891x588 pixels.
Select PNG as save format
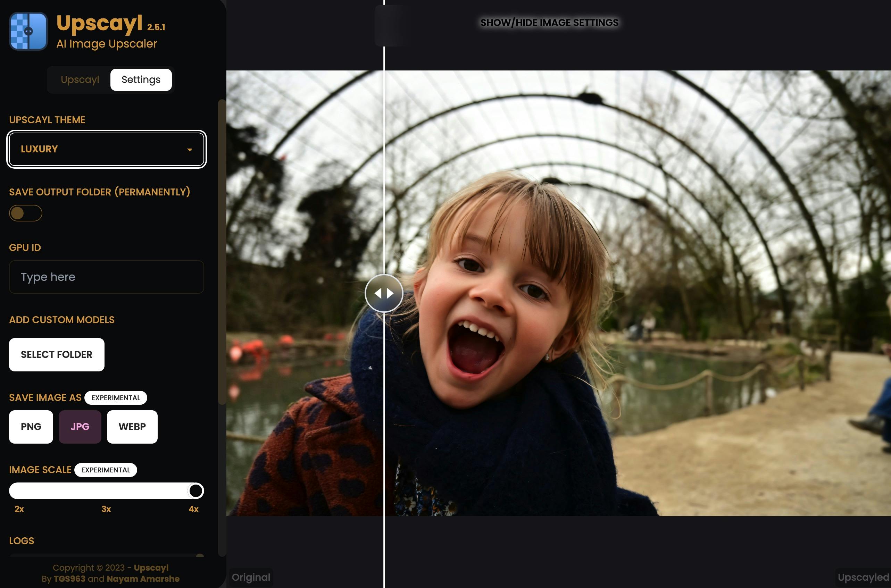(31, 427)
